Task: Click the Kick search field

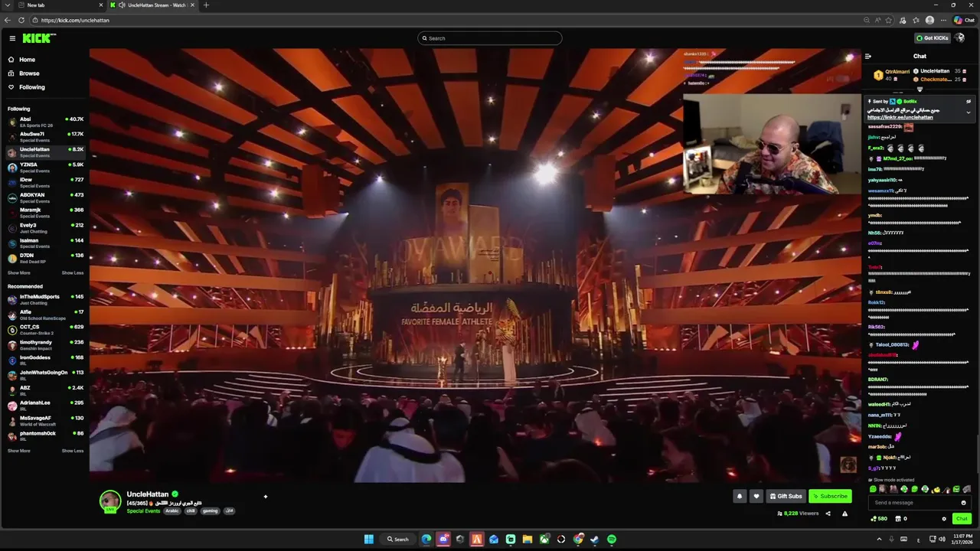Action: (x=490, y=38)
